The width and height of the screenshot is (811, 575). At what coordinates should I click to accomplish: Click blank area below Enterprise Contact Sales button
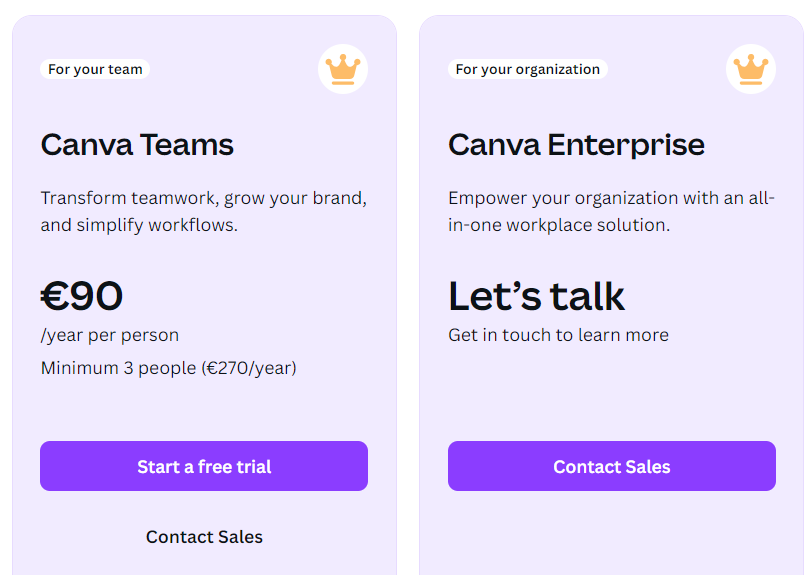coord(611,535)
